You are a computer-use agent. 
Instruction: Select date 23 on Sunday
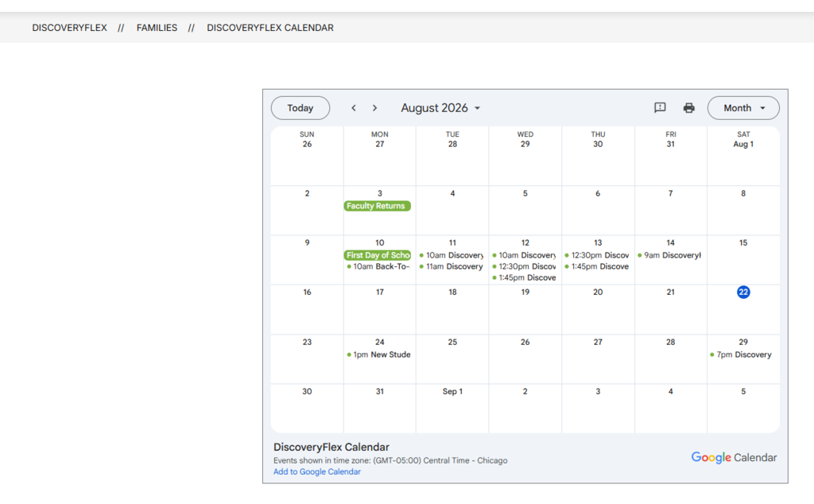point(308,342)
